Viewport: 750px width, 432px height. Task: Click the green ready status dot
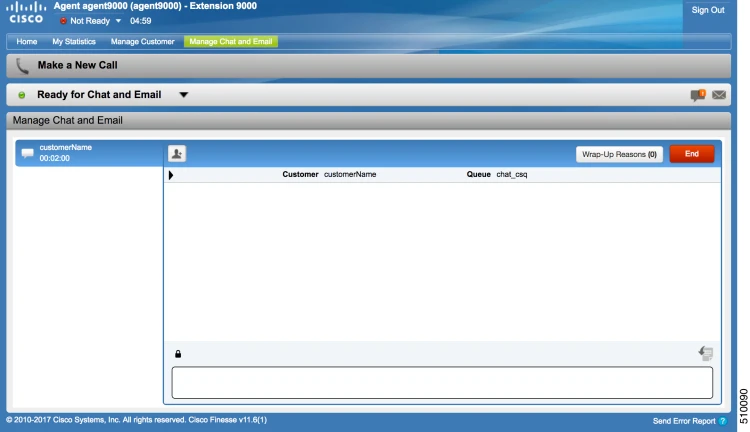click(x=22, y=95)
